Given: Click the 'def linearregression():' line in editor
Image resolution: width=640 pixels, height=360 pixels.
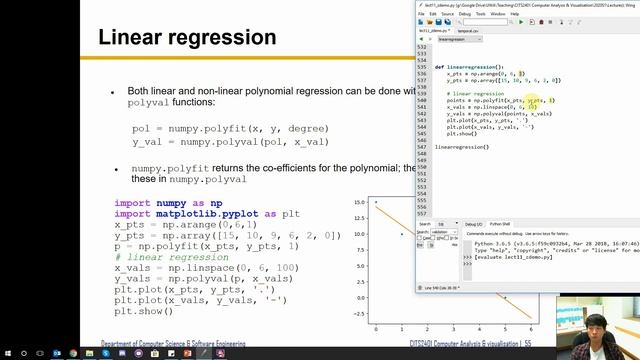Looking at the screenshot, I should tap(469, 67).
